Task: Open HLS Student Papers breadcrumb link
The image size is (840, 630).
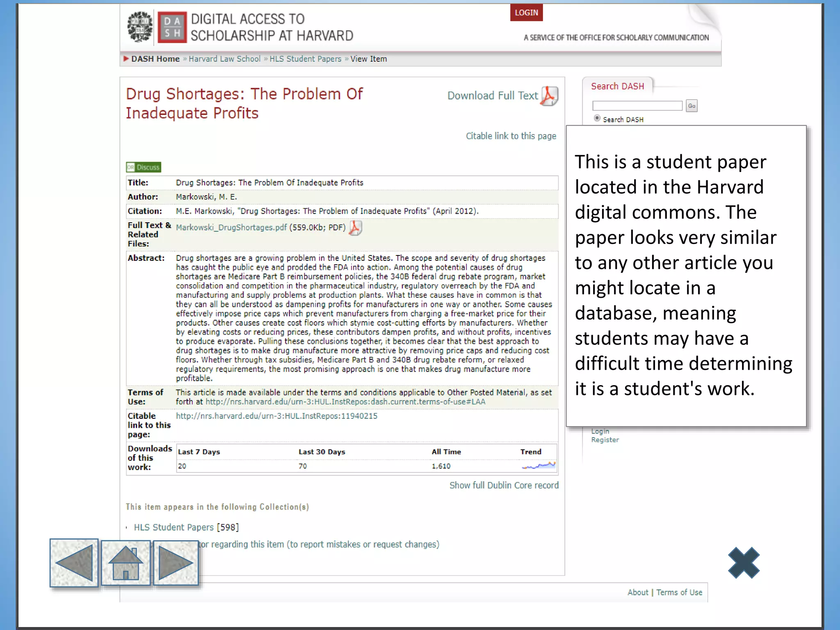Action: click(305, 59)
